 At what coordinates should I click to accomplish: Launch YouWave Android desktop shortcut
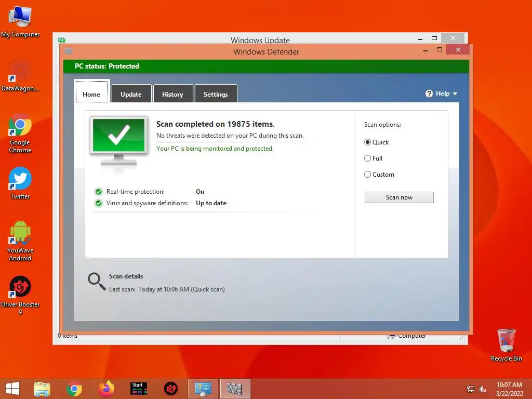point(20,241)
